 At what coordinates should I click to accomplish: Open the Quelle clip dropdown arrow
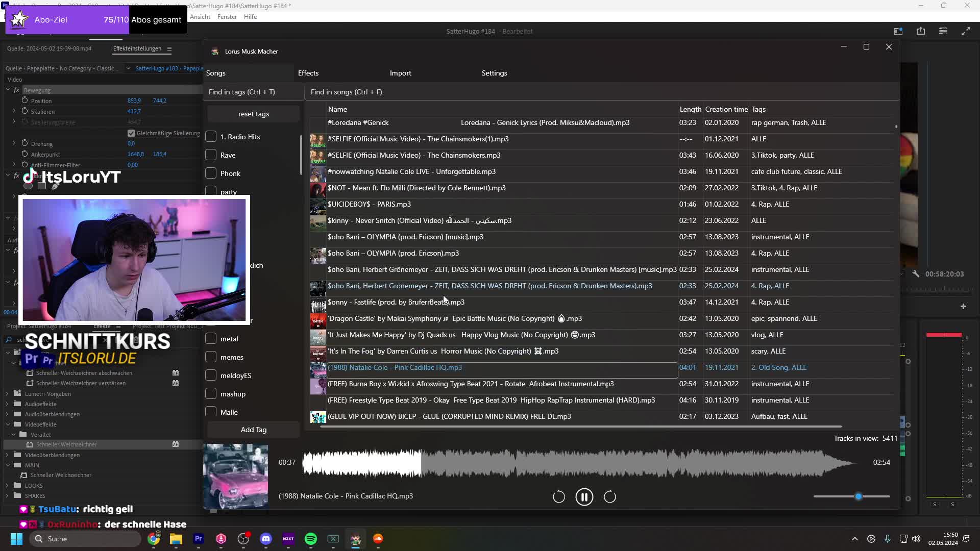click(128, 68)
